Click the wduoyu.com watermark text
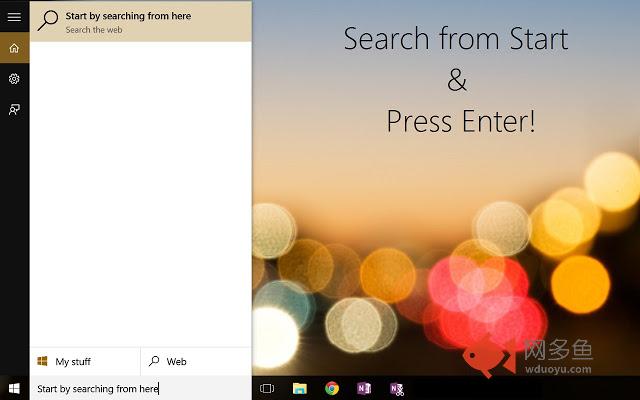 [x=556, y=368]
